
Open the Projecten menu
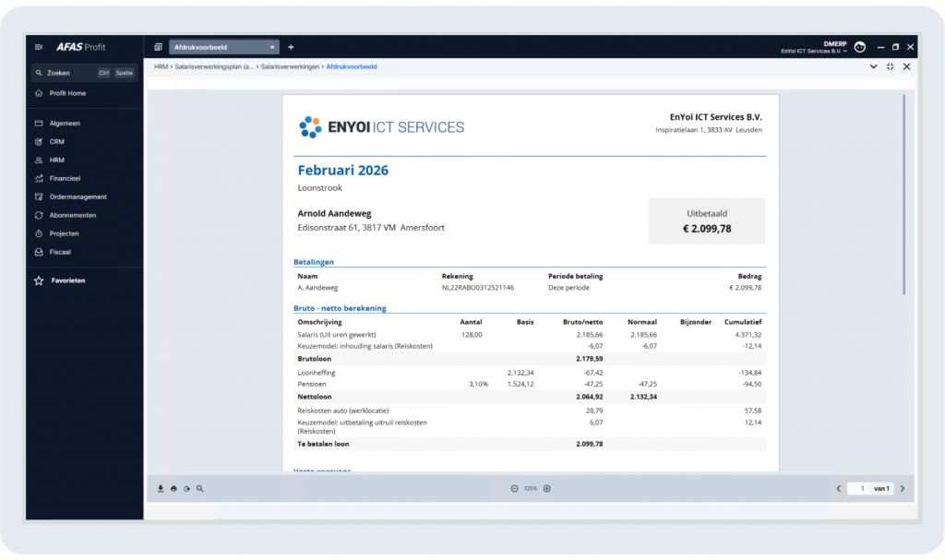[64, 234]
